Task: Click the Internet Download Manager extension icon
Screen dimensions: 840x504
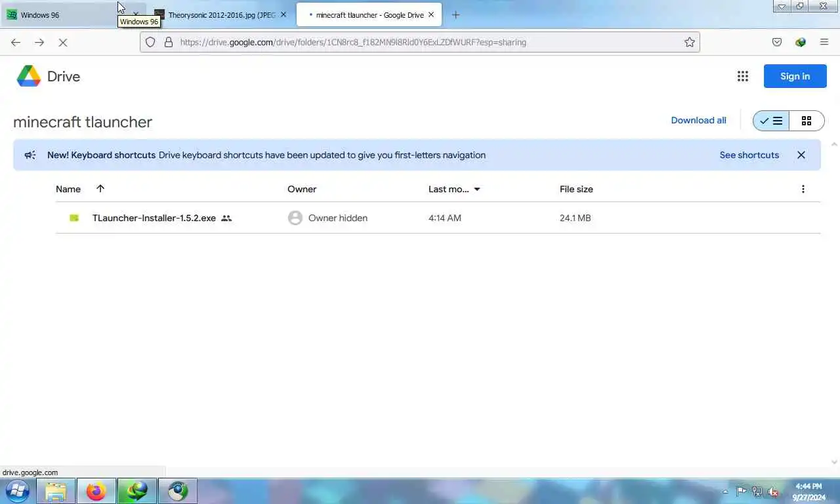Action: (x=801, y=42)
